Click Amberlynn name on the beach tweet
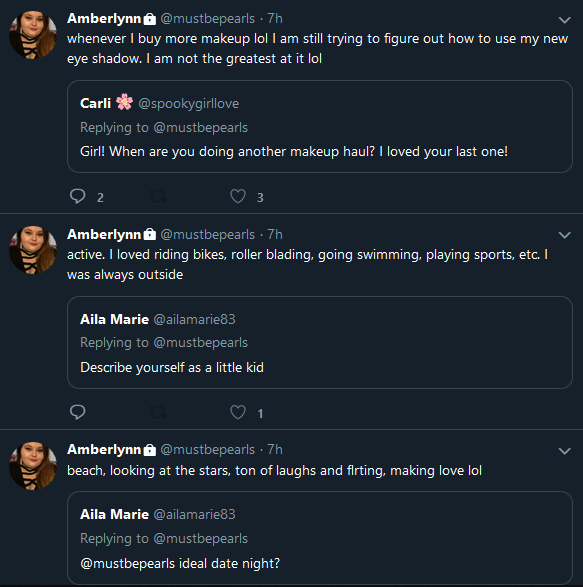 (104, 450)
